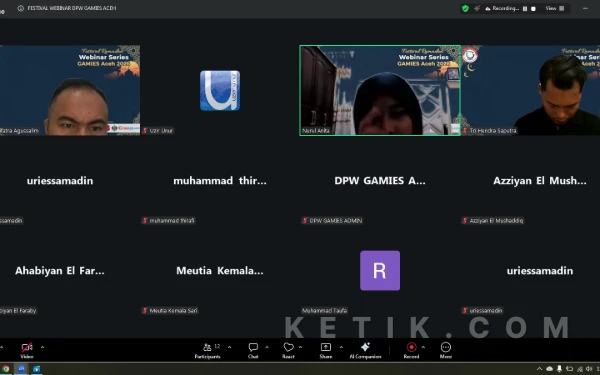
Task: Pause the cloud recording
Action: [x=525, y=8]
